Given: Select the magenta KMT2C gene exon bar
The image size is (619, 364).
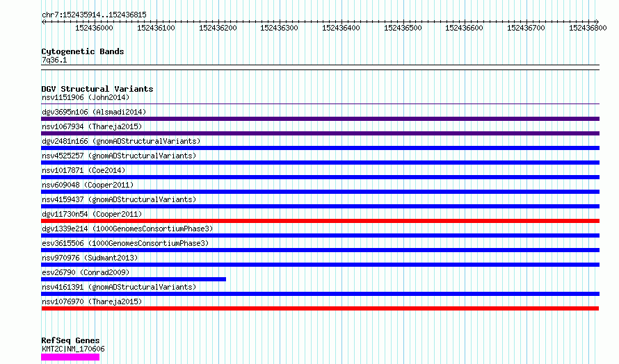Looking at the screenshot, I should 70,357.
